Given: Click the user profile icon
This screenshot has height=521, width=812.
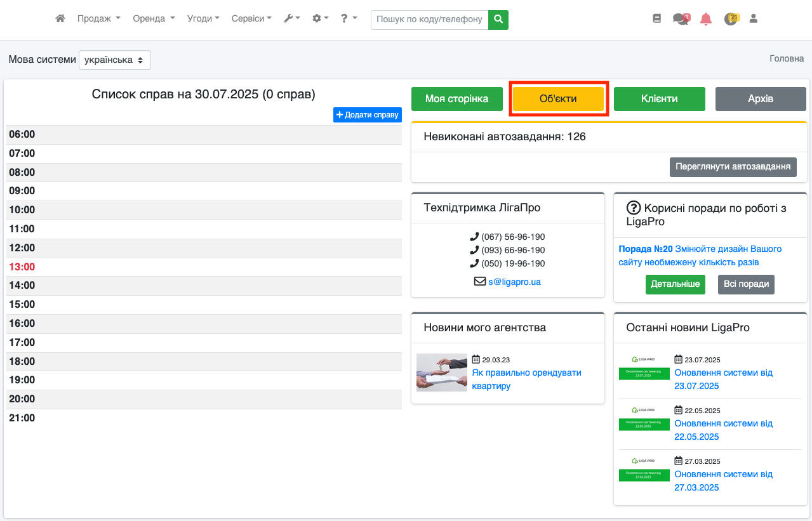Looking at the screenshot, I should (x=754, y=19).
